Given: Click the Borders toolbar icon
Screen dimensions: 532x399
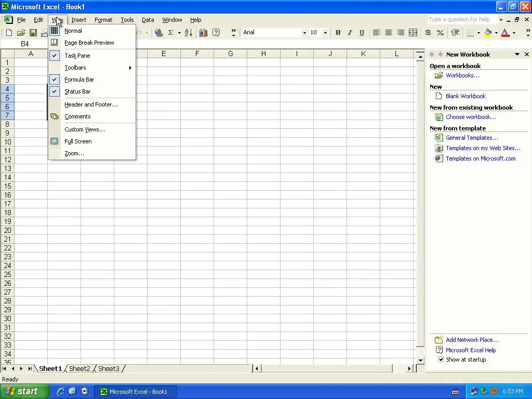Looking at the screenshot, I should [x=470, y=33].
